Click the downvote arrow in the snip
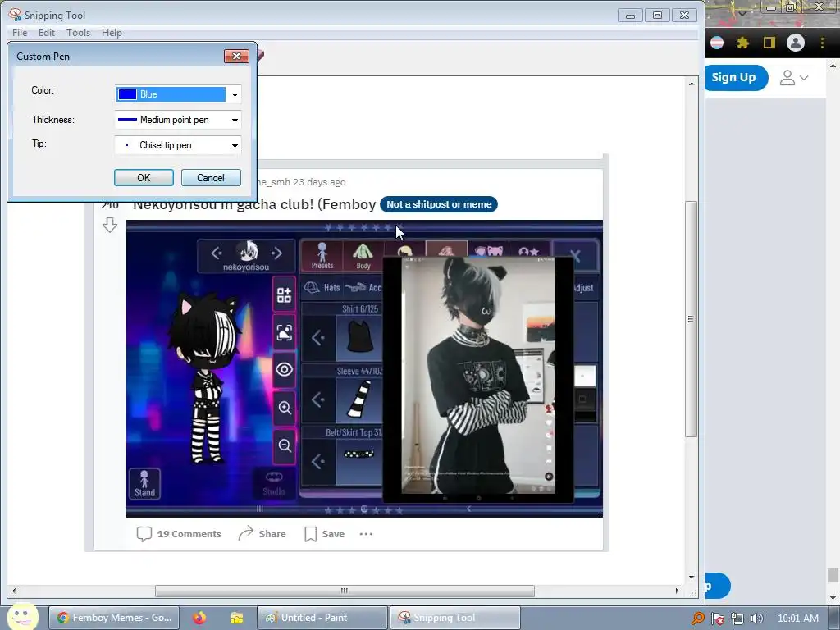 (x=110, y=225)
